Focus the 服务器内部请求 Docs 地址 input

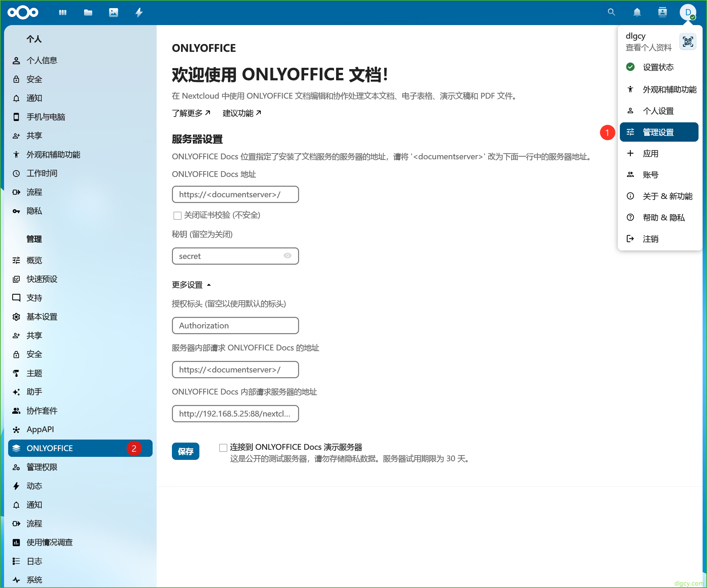point(235,370)
